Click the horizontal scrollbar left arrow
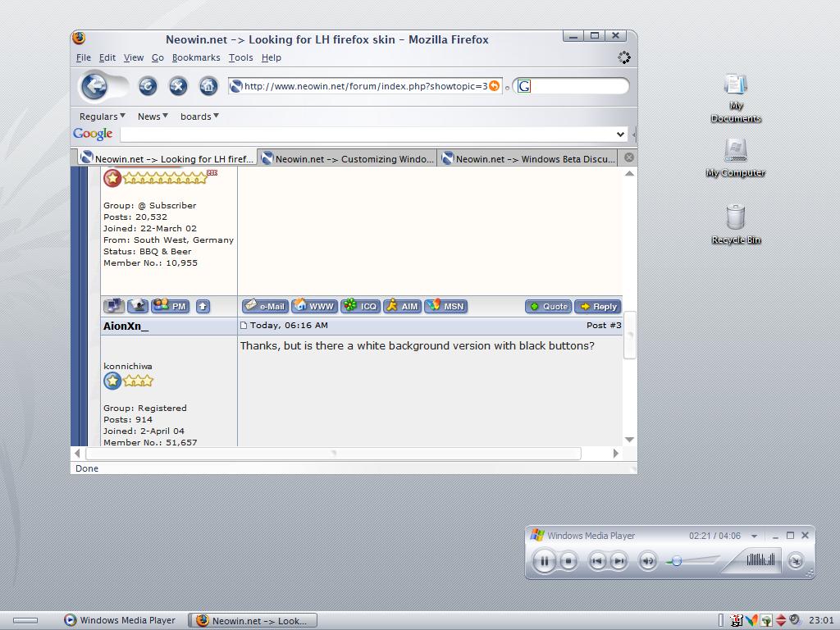This screenshot has height=630, width=840. click(77, 453)
